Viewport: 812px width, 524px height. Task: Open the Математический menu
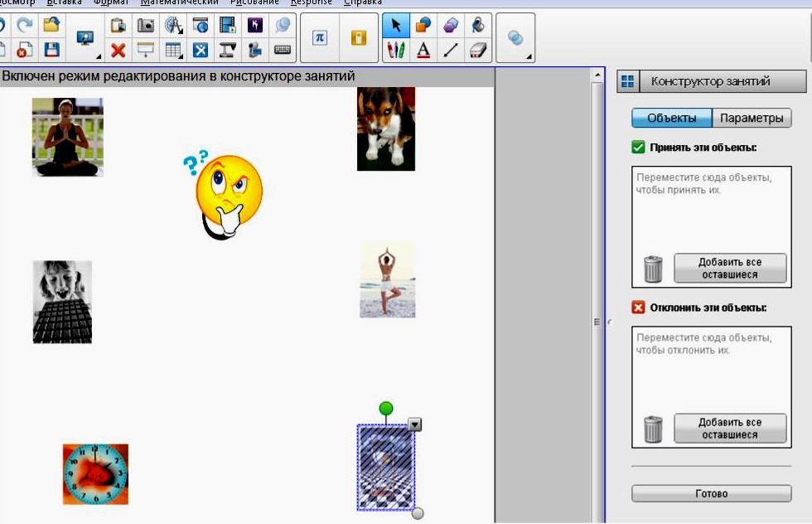click(x=180, y=2)
